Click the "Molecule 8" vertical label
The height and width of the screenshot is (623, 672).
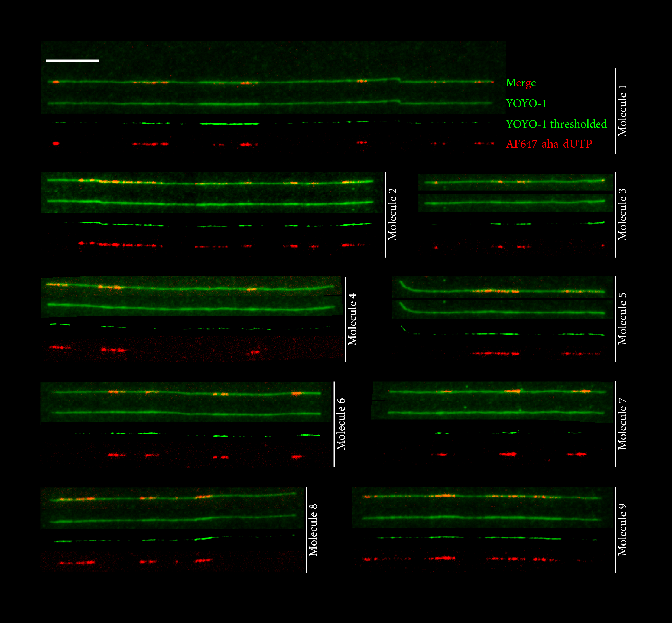pos(313,530)
